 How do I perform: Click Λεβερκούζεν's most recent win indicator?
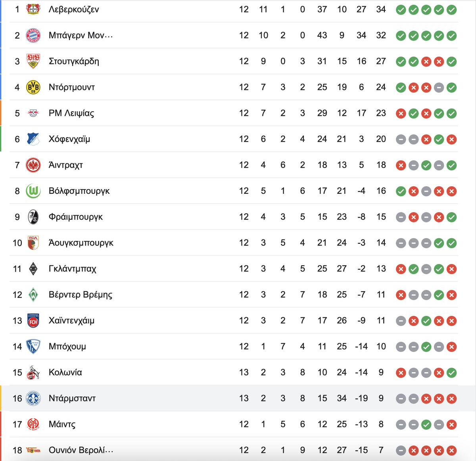[451, 10]
